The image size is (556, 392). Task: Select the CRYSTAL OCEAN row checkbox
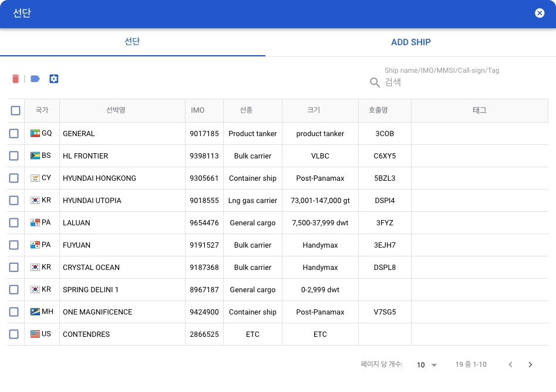point(14,268)
